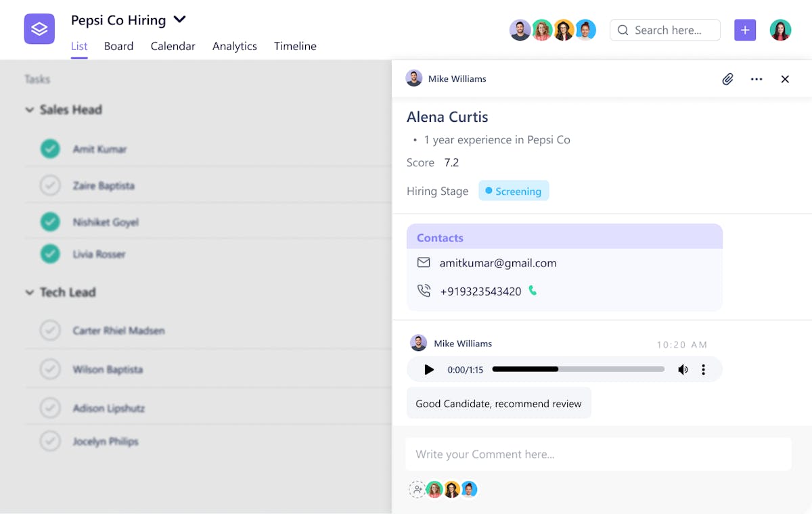The image size is (812, 514).
Task: Switch to the Board tab
Action: [x=118, y=46]
